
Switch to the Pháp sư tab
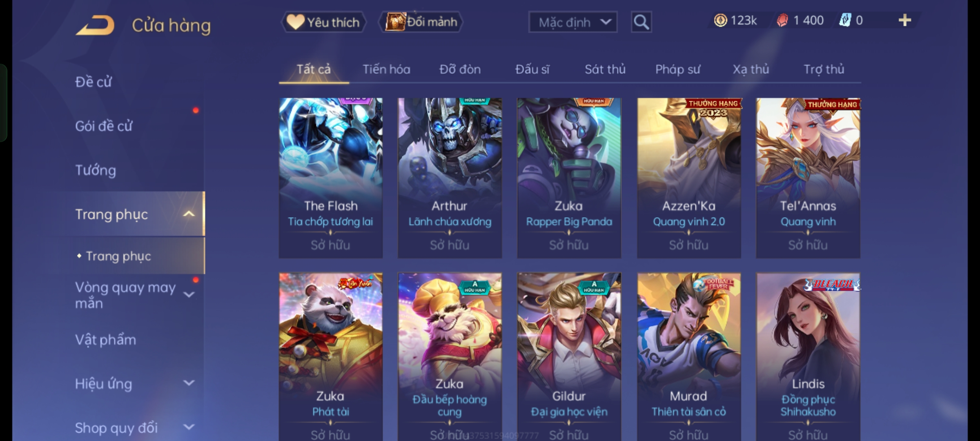pyautogui.click(x=677, y=69)
